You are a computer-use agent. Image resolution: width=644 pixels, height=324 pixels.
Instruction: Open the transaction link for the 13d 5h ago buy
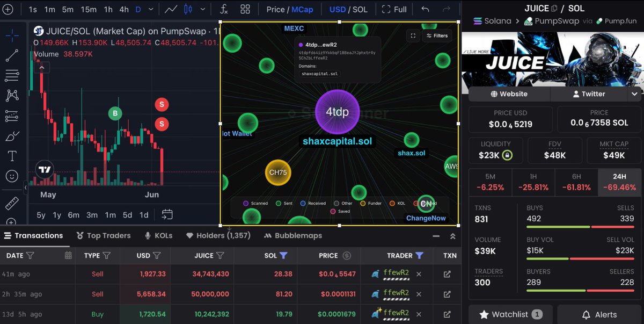pos(447,314)
